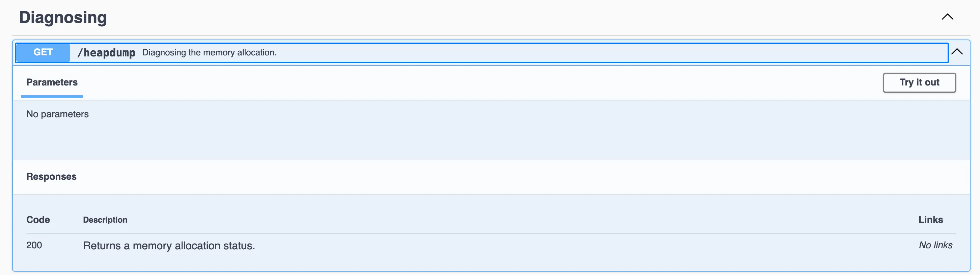980x275 pixels.
Task: Click the Description column header
Action: point(105,220)
